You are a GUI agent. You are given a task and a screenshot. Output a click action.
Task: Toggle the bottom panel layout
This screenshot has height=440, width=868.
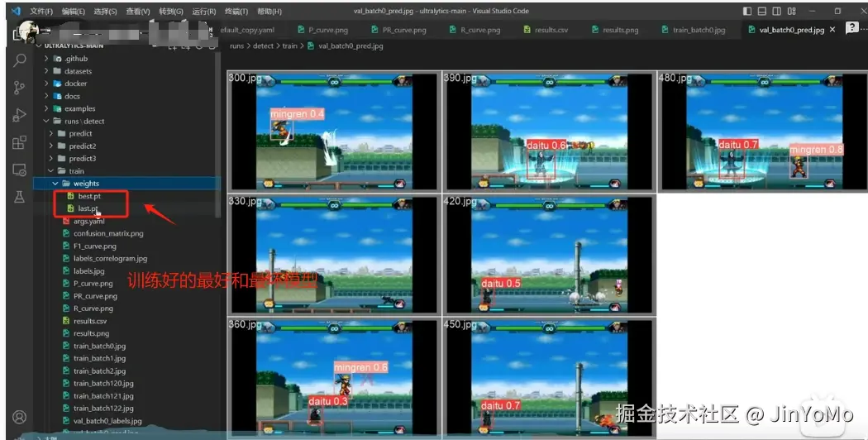tap(762, 11)
